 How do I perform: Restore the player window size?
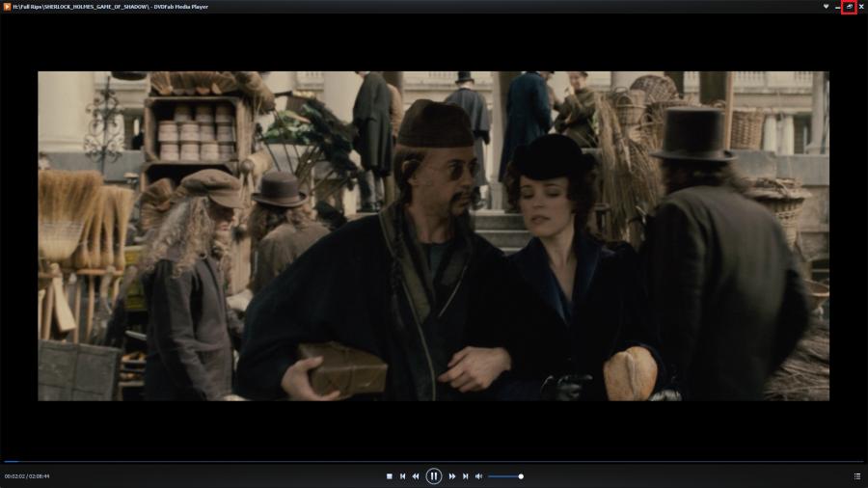pos(849,7)
